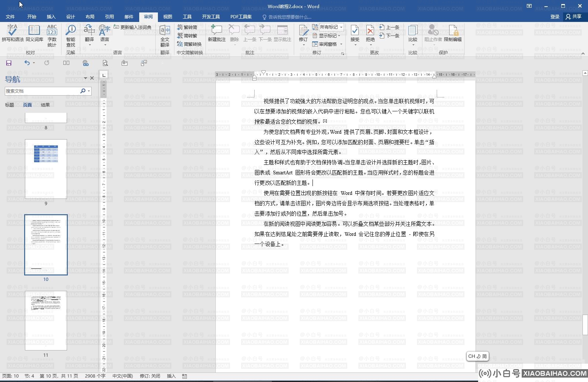
Task: Click 第 10 页, 共 11 页 status
Action: point(59,376)
